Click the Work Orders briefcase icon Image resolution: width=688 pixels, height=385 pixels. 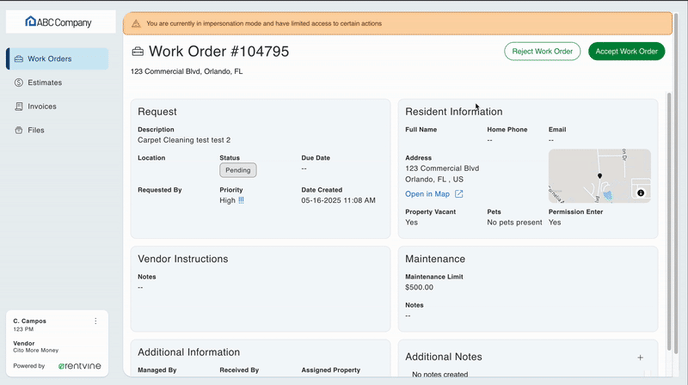(18, 59)
